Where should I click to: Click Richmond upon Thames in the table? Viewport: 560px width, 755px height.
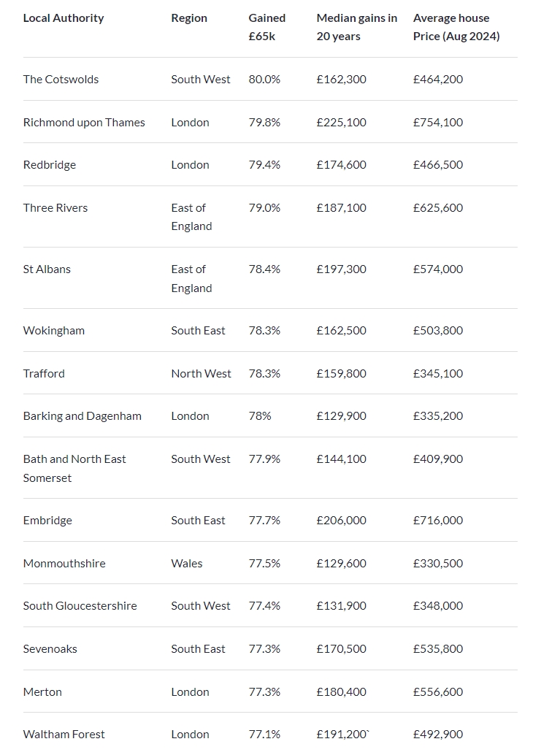(84, 122)
